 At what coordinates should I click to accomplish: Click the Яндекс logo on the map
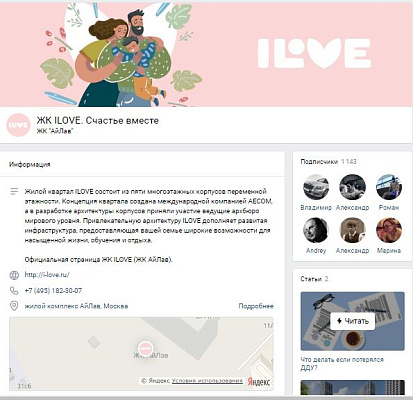tap(259, 382)
